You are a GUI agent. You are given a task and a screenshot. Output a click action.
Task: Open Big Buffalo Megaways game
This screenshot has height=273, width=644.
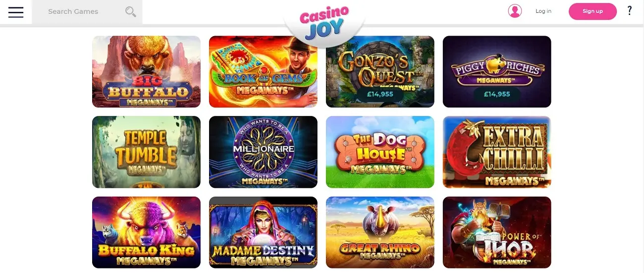tap(146, 71)
